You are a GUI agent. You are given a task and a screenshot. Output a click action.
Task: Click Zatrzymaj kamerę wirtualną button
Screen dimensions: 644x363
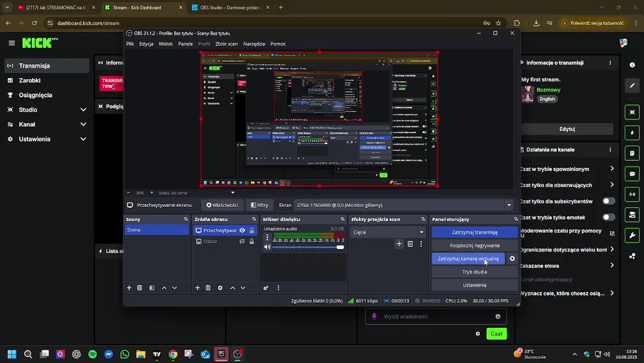[468, 259]
